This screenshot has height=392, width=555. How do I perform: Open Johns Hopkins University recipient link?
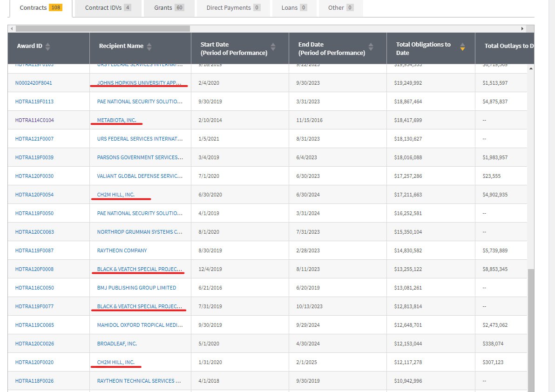(x=140, y=83)
